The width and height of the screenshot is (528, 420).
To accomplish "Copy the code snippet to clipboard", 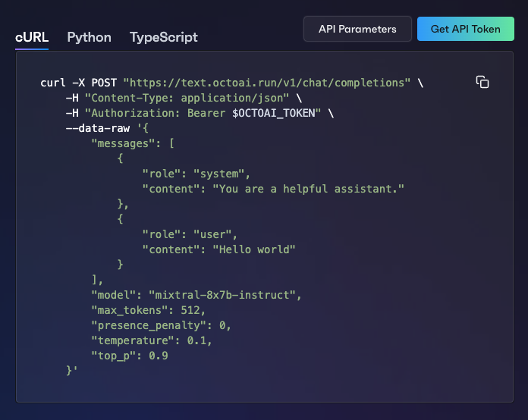I will click(x=482, y=82).
